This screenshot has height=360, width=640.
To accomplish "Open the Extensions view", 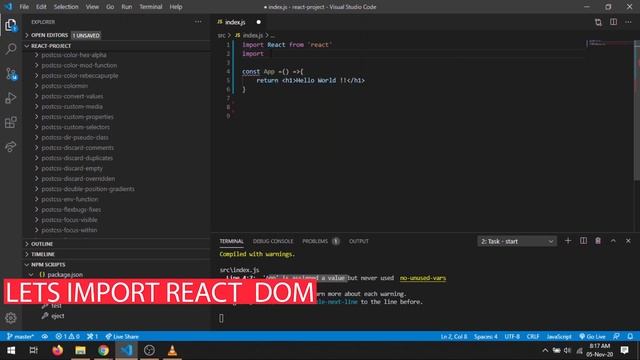I will point(11,122).
